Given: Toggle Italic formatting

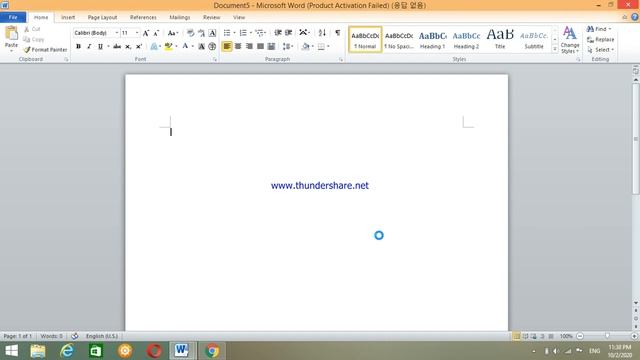Looking at the screenshot, I should (89, 47).
